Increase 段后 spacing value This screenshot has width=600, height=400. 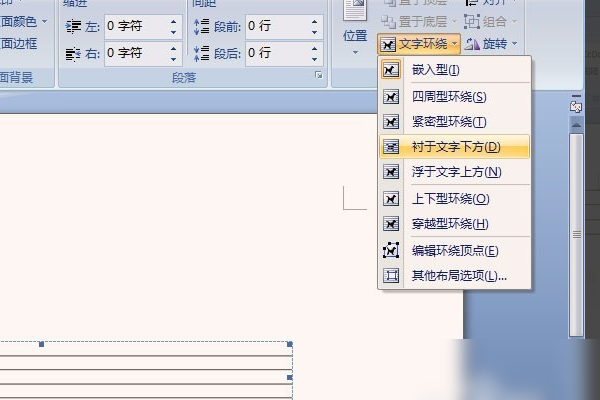coord(315,48)
